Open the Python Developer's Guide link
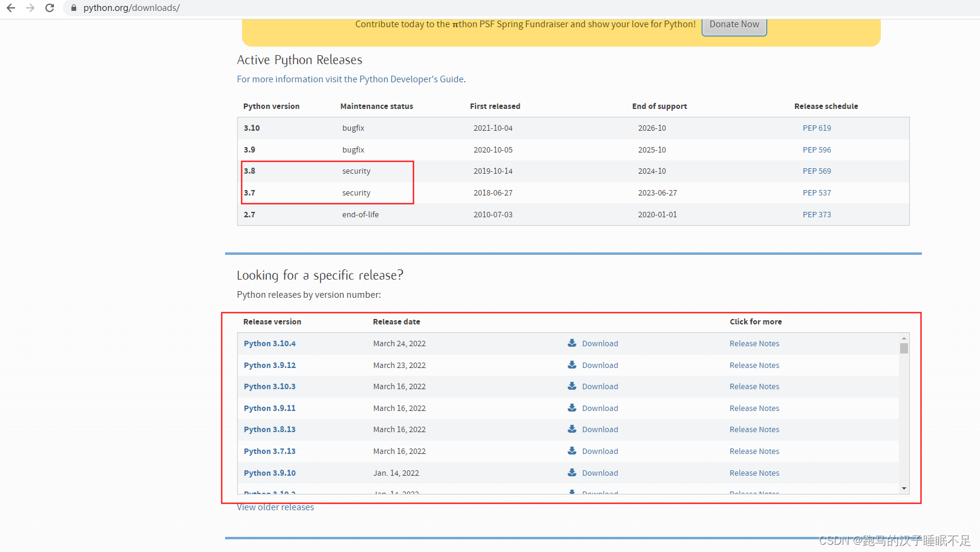Screen dimensions: 980x552 tap(351, 79)
